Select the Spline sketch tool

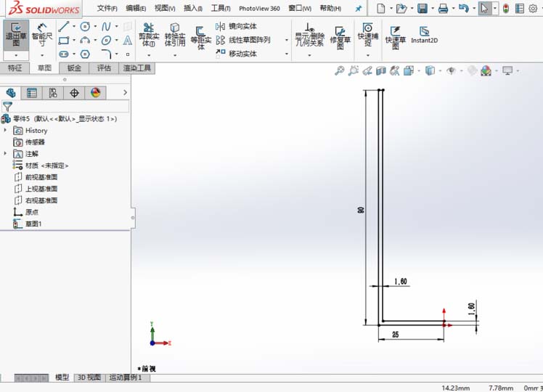[x=106, y=26]
